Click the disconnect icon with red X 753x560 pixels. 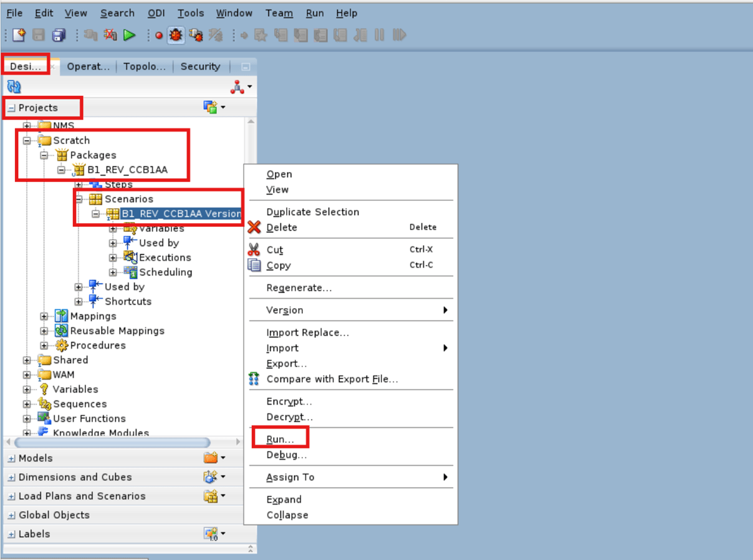110,36
